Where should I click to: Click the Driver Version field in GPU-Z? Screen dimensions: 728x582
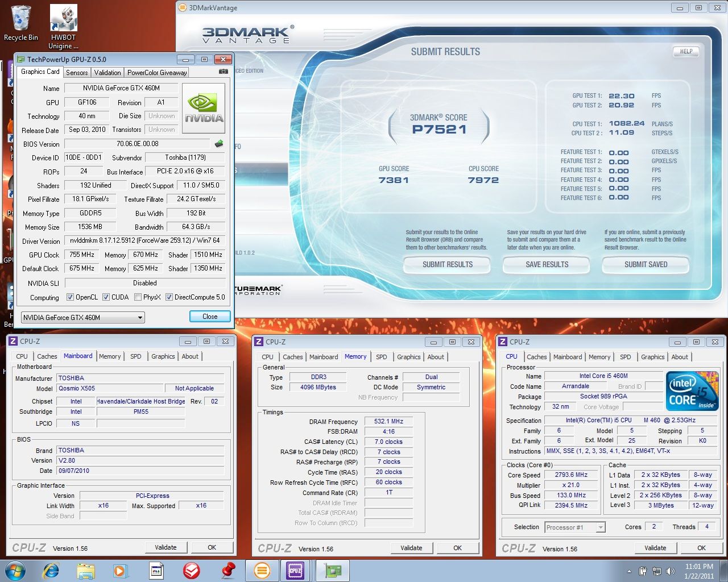(144, 240)
